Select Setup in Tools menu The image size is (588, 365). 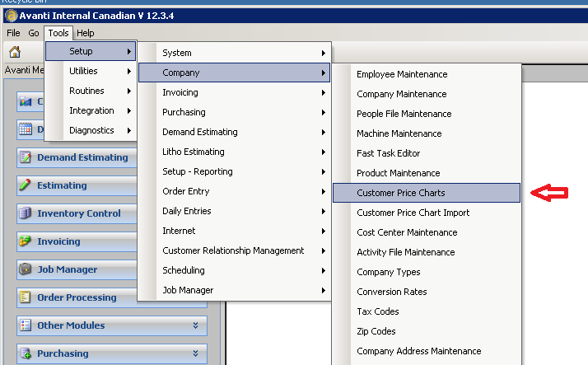(x=91, y=51)
